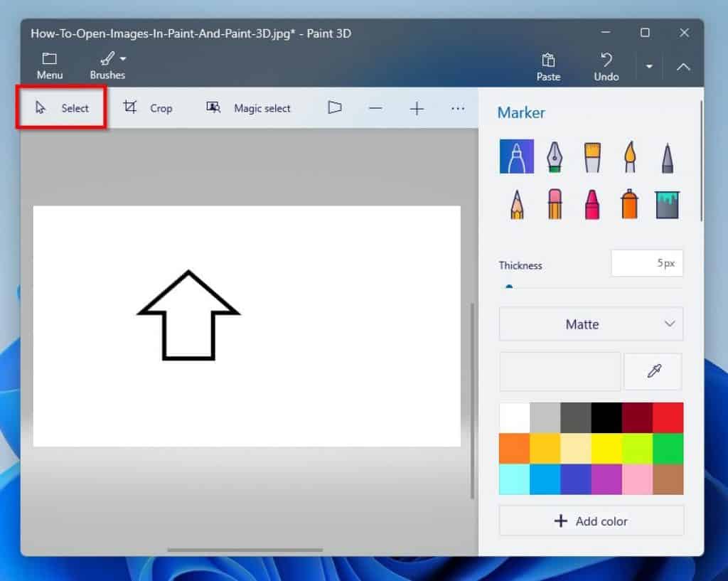Viewport: 728px width, 581px height.
Task: Pick the indigo blue swatch
Action: [x=575, y=479]
